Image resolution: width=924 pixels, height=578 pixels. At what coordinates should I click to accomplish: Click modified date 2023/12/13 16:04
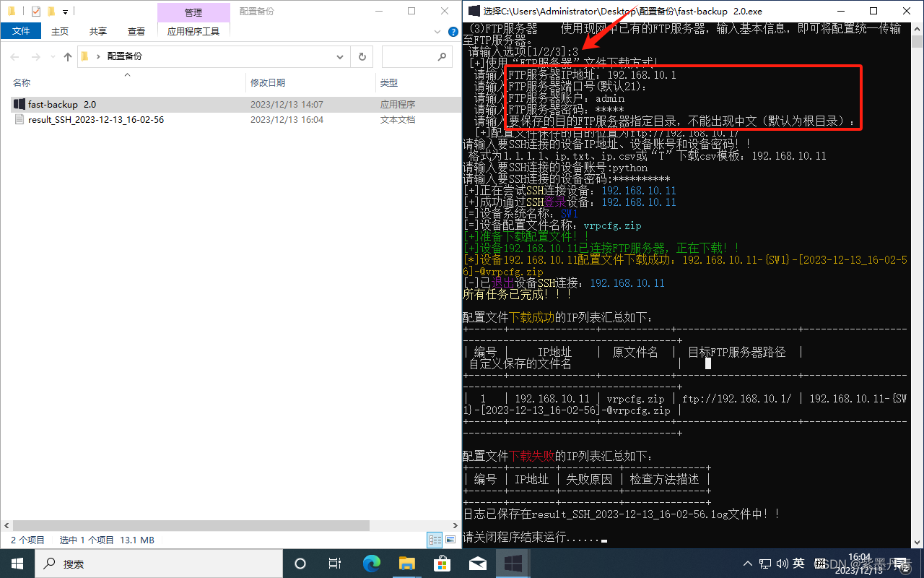tap(287, 120)
